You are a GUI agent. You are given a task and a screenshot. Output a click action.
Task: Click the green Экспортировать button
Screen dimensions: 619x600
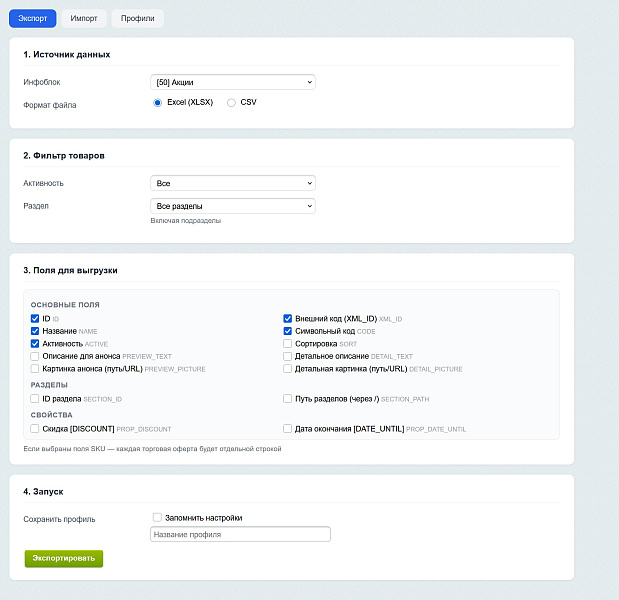pyautogui.click(x=64, y=559)
